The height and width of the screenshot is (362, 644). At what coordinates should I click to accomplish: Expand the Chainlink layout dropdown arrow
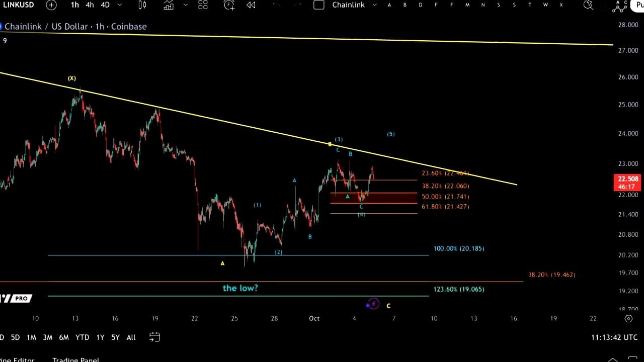point(374,5)
